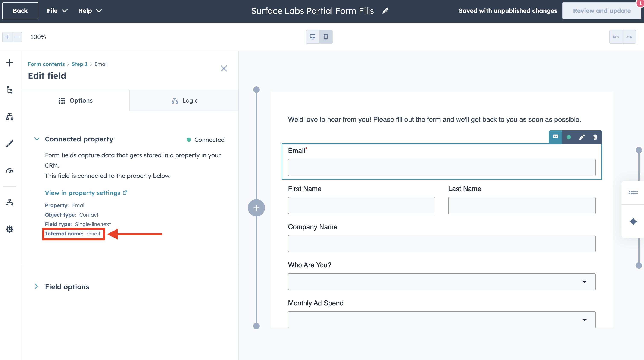Screen dimensions: 644x360
Task: Switch preview to mobile view
Action: 326,37
